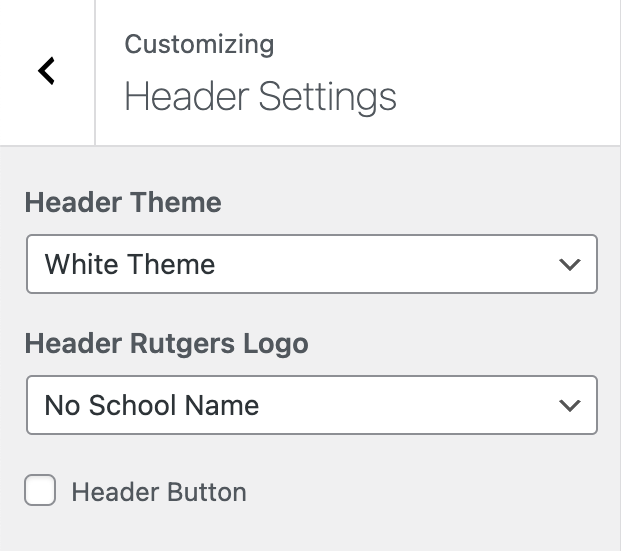Click the Header Button label text
Viewport: 621px width, 551px height.
[159, 492]
